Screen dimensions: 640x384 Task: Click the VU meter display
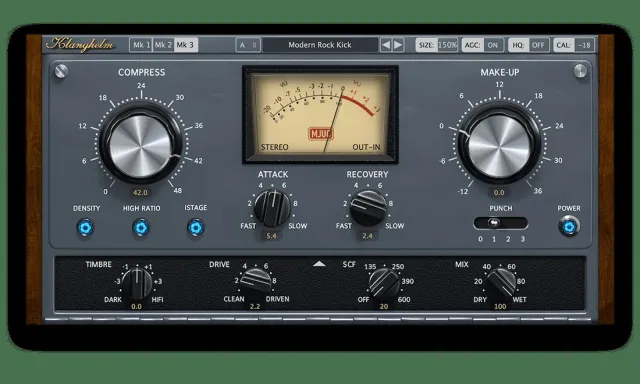click(320, 114)
